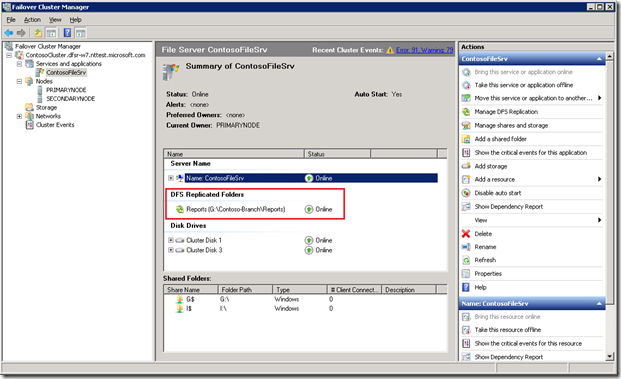Expand the Name: ContosoFileSrv resource
This screenshot has height=379, width=621.
[171, 178]
